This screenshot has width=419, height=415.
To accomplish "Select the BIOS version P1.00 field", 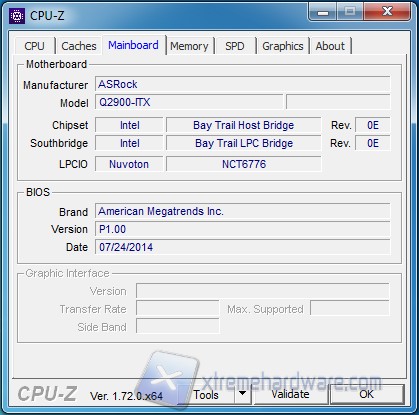I will 242,229.
